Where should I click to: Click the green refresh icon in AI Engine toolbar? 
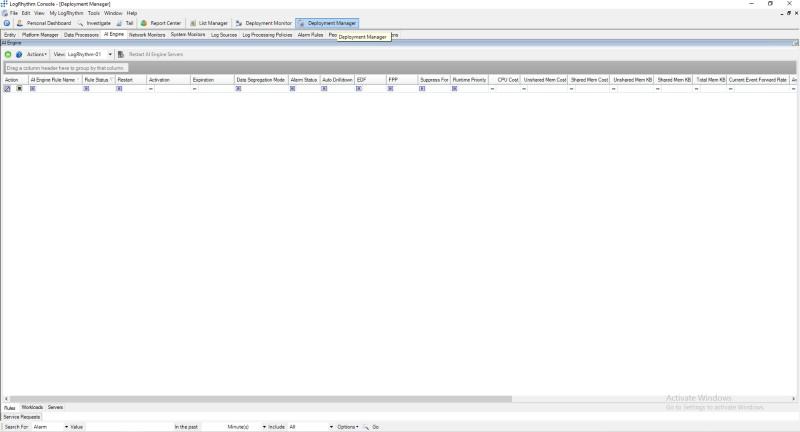click(8, 54)
